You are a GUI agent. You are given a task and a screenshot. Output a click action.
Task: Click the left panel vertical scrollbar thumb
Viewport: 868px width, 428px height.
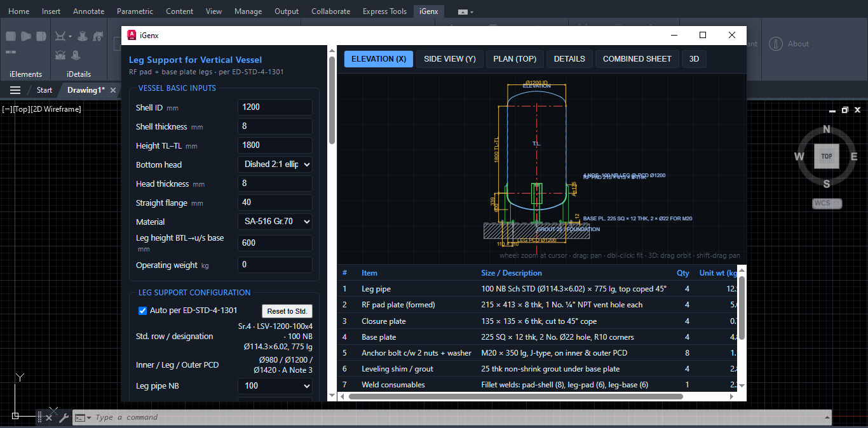pyautogui.click(x=332, y=101)
